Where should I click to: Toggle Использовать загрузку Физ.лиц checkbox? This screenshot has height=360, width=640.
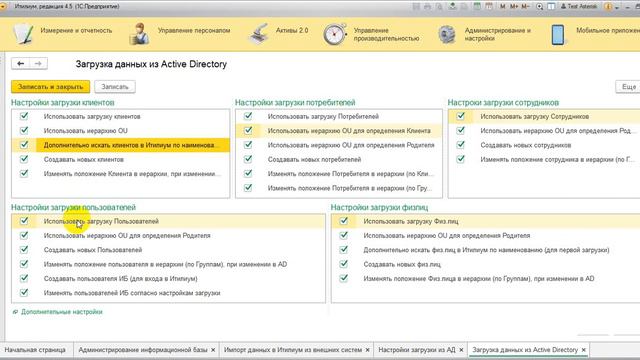pyautogui.click(x=344, y=221)
